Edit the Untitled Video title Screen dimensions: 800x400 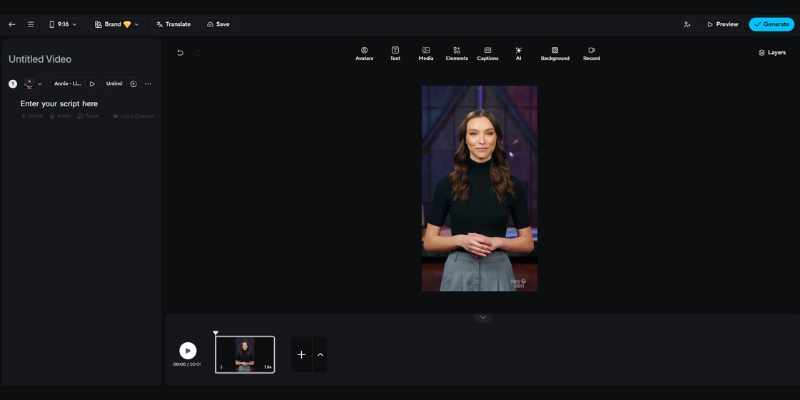[40, 59]
